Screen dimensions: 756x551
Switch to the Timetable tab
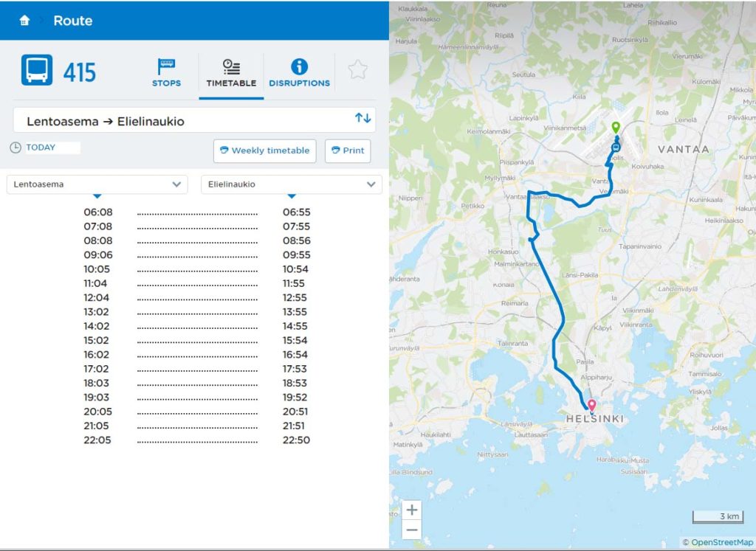[x=231, y=74]
